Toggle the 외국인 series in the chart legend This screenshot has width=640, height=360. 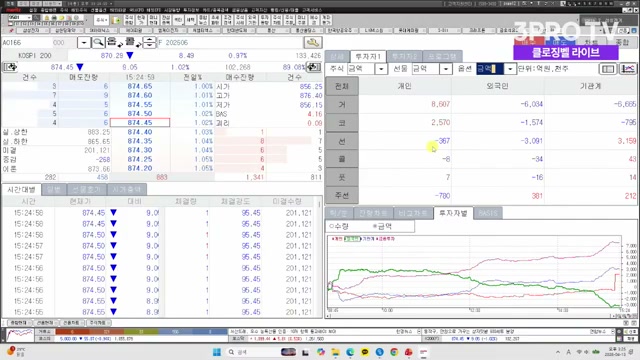352,239
